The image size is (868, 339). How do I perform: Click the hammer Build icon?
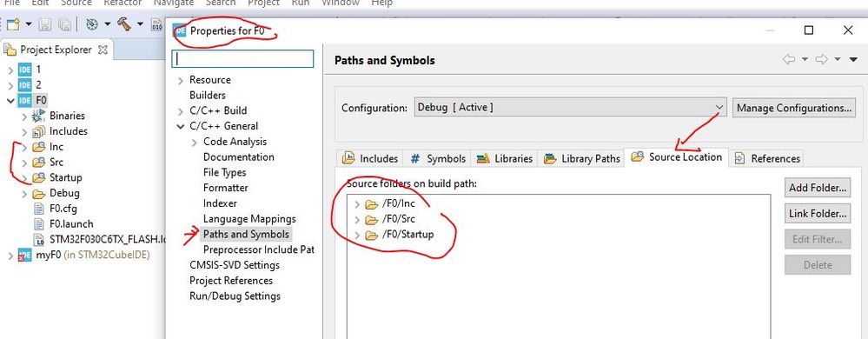point(124,24)
